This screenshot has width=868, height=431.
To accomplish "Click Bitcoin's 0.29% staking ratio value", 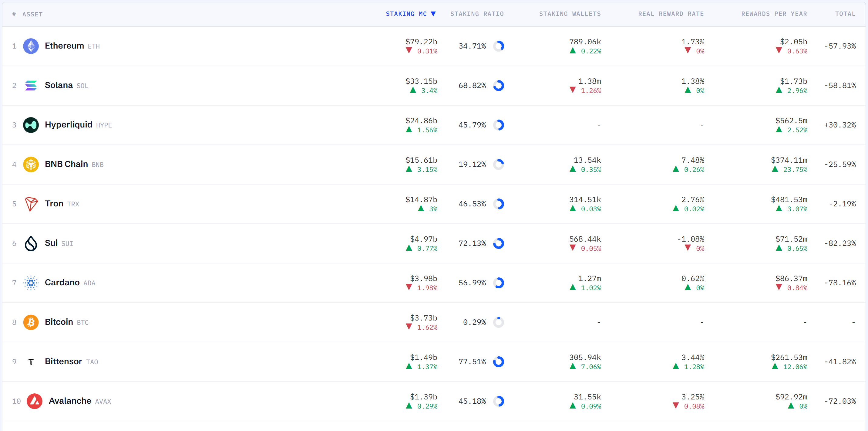I will click(x=474, y=322).
